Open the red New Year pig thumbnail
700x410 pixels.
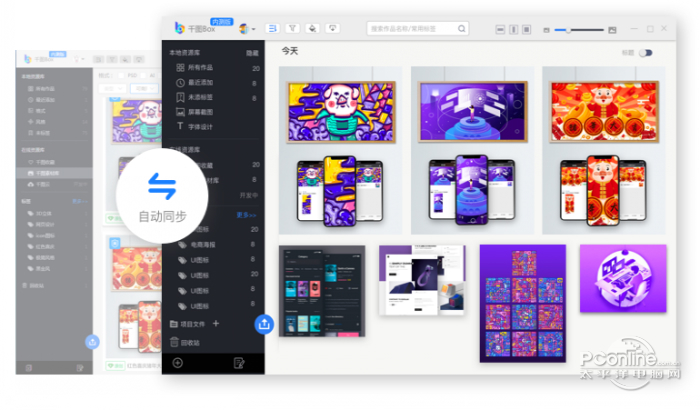(604, 151)
